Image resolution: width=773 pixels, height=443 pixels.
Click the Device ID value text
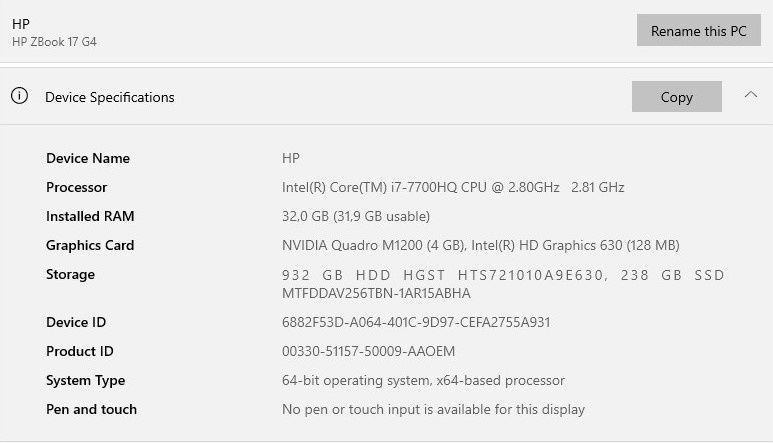(x=416, y=322)
